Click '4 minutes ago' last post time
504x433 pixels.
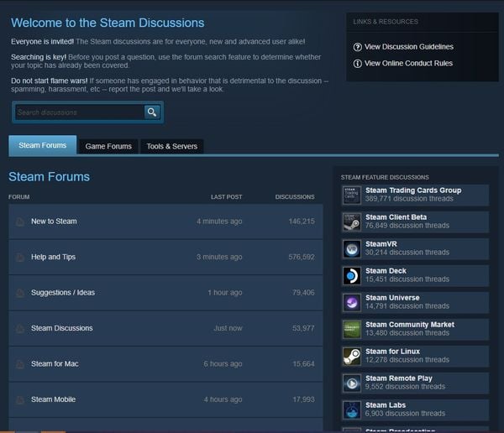click(x=219, y=222)
